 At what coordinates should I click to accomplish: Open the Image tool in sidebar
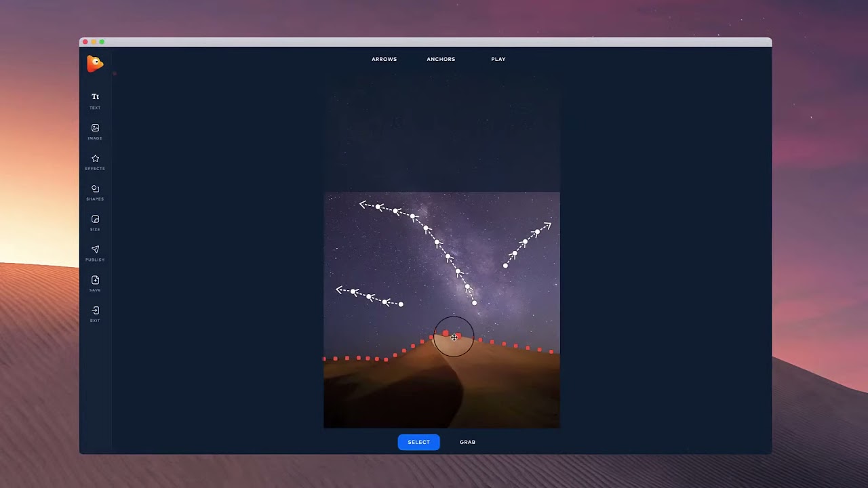tap(95, 131)
